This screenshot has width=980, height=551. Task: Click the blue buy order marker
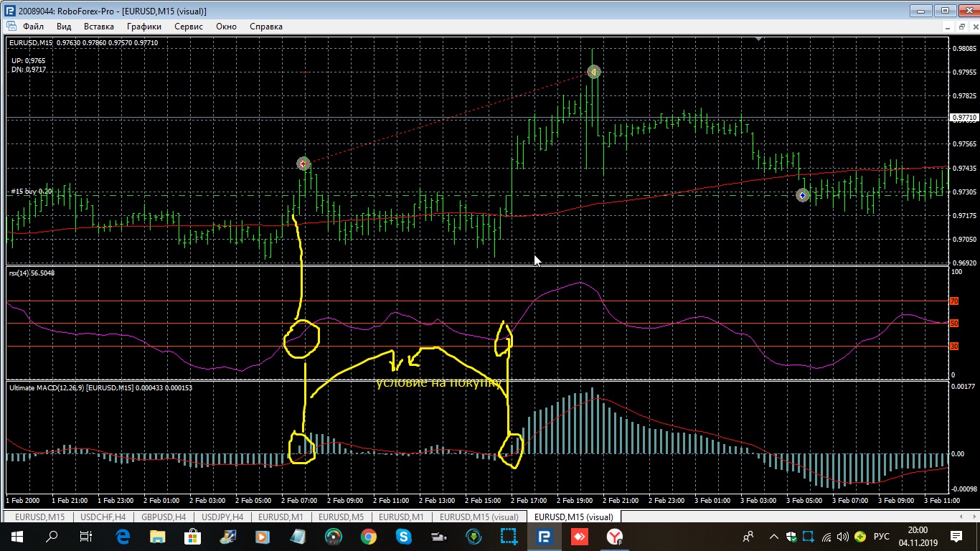pyautogui.click(x=803, y=195)
